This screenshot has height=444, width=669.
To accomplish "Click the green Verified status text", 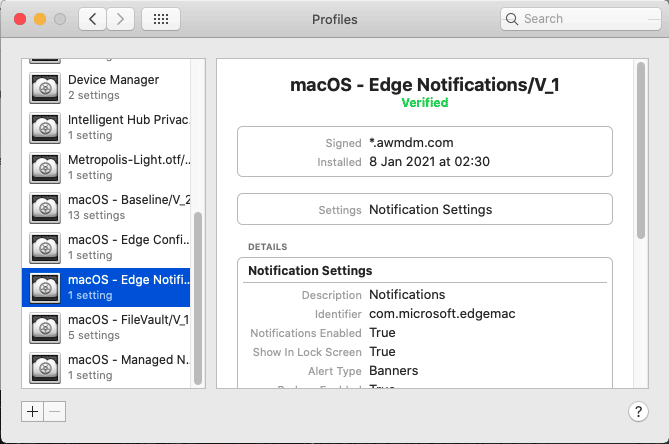I will pos(425,103).
